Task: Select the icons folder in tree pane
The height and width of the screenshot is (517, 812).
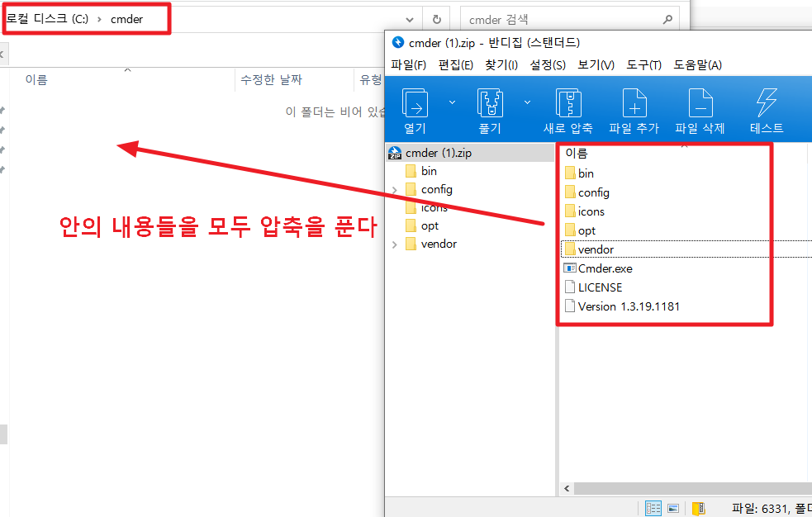Action: (434, 208)
